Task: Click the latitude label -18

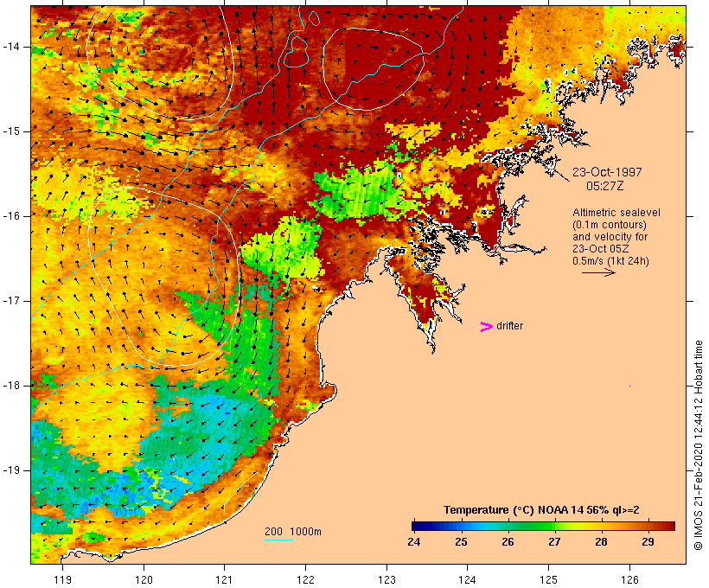Action: (11, 386)
